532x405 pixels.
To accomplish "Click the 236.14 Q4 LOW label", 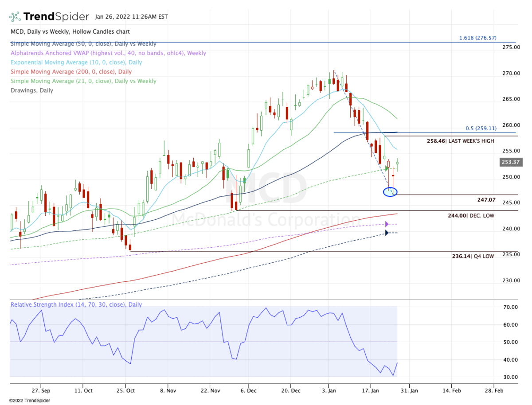I will [x=474, y=256].
